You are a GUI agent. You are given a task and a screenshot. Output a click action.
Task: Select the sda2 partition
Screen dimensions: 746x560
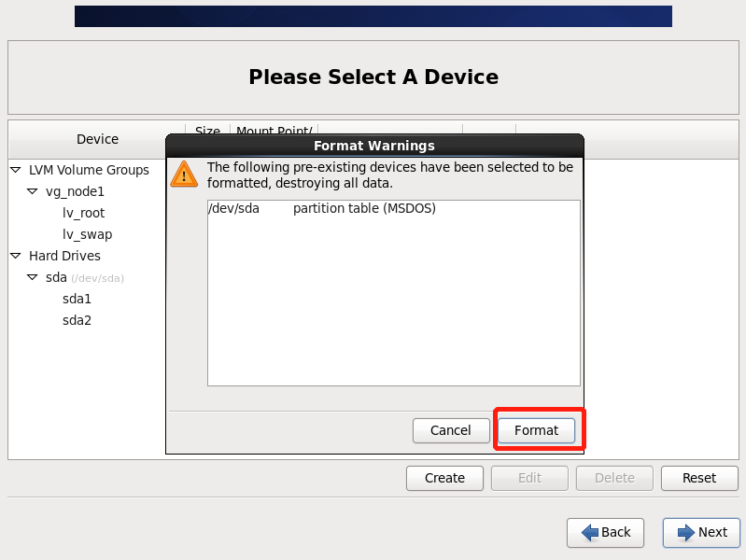coord(77,320)
